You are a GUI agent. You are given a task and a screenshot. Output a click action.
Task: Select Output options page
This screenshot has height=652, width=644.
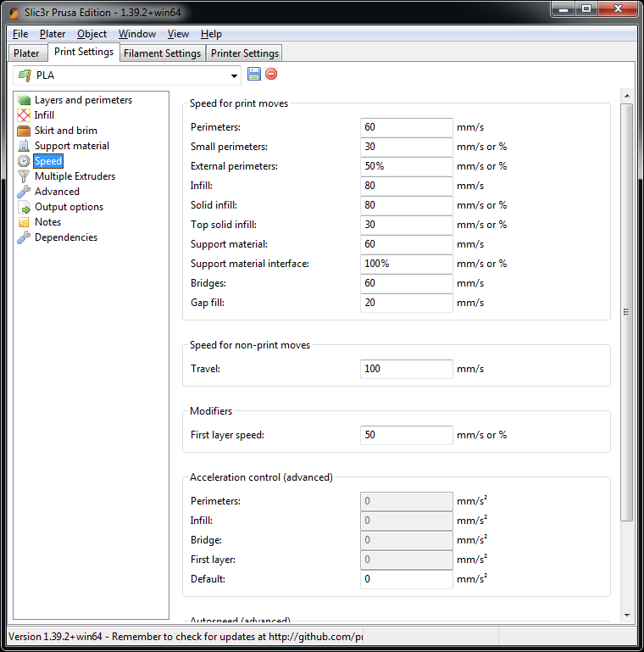(69, 207)
